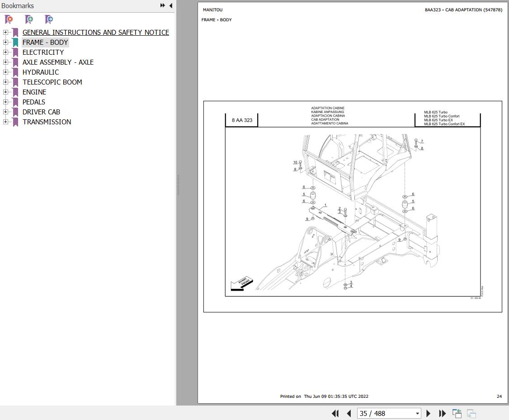
Task: Jump to the last page
Action: pyautogui.click(x=442, y=413)
